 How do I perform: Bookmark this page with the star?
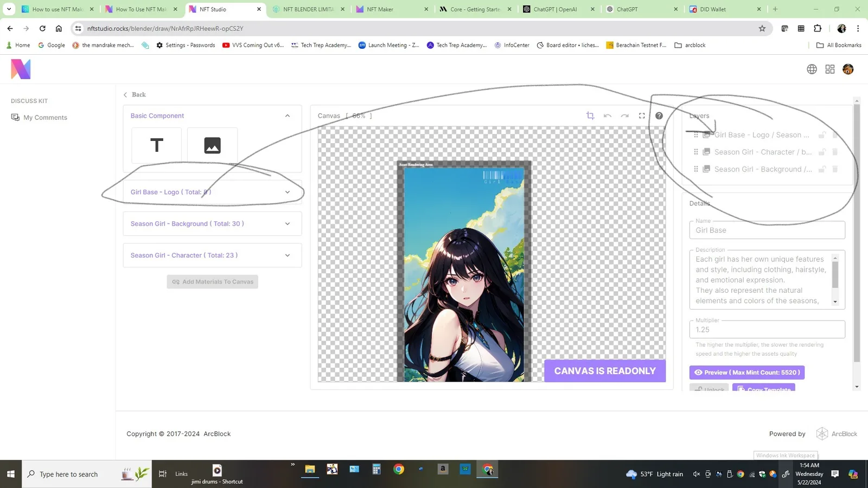[762, 28]
